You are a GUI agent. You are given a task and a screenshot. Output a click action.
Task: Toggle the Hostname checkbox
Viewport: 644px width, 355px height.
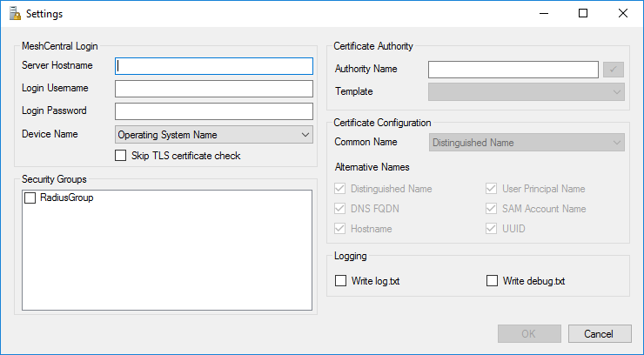(x=341, y=229)
